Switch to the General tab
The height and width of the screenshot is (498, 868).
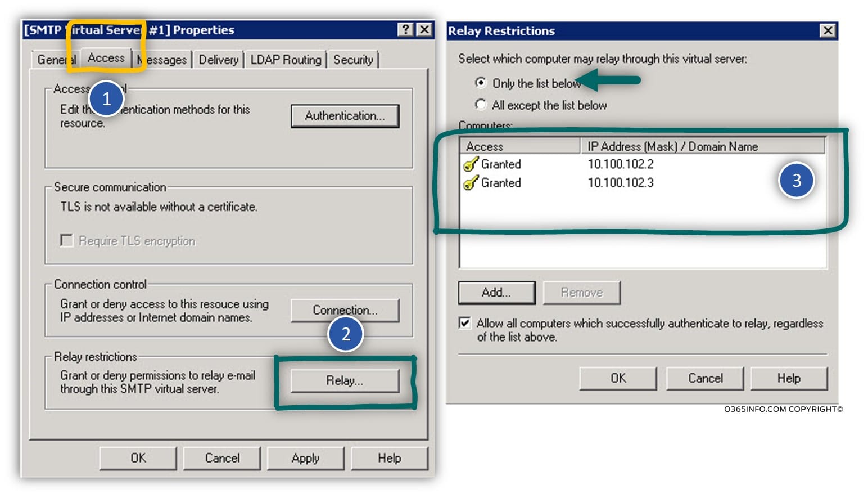[x=56, y=60]
